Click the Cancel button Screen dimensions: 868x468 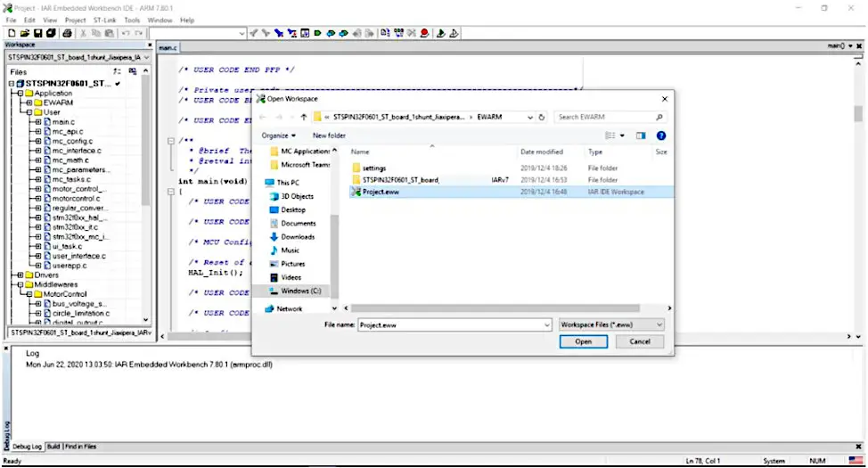coord(640,341)
